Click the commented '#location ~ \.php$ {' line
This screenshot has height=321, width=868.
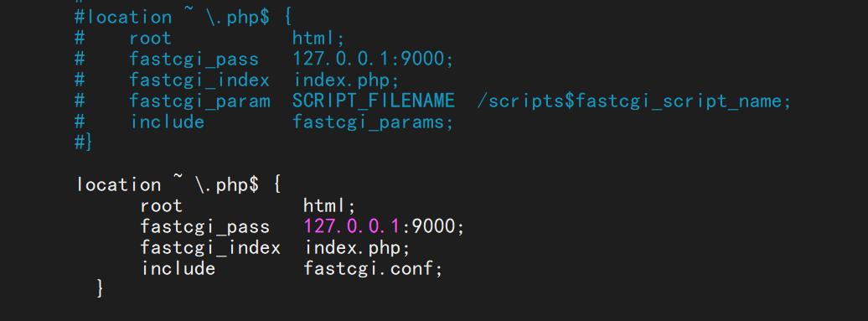[x=183, y=17]
